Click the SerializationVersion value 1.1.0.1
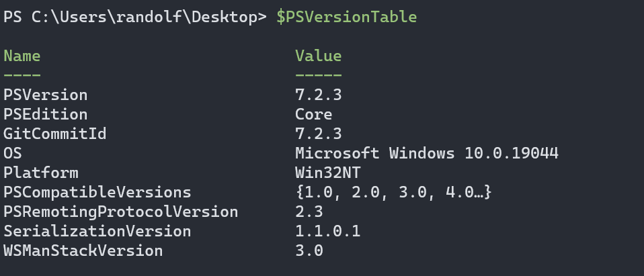 [328, 231]
